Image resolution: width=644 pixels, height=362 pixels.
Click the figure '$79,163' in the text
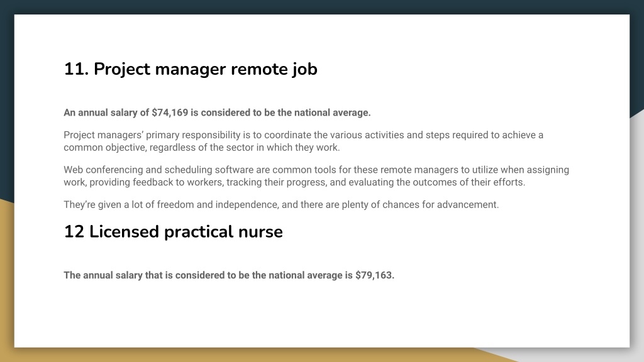(374, 275)
